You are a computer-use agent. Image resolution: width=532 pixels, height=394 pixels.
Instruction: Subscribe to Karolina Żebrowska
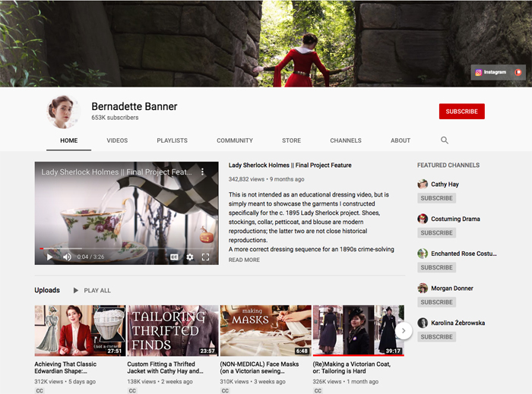437,337
